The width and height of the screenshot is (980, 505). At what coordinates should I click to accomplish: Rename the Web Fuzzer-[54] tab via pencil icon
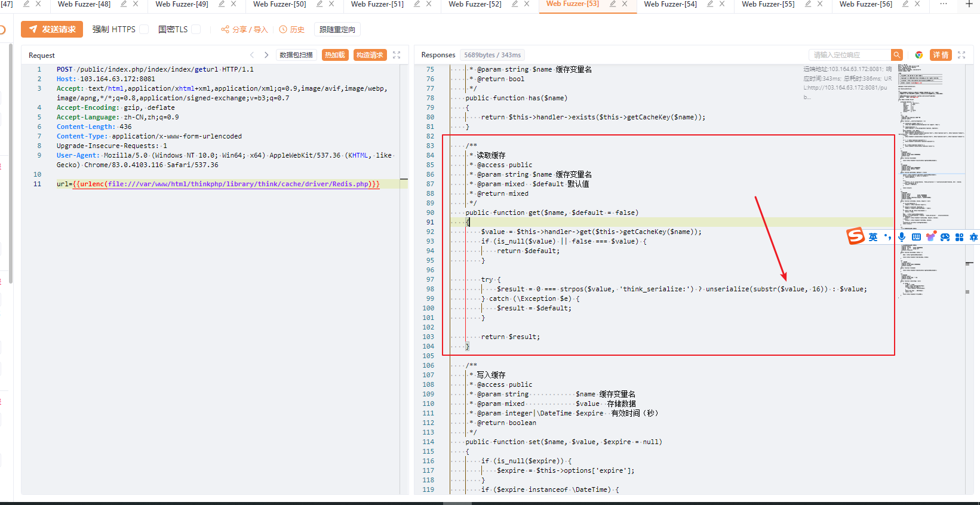pos(710,4)
